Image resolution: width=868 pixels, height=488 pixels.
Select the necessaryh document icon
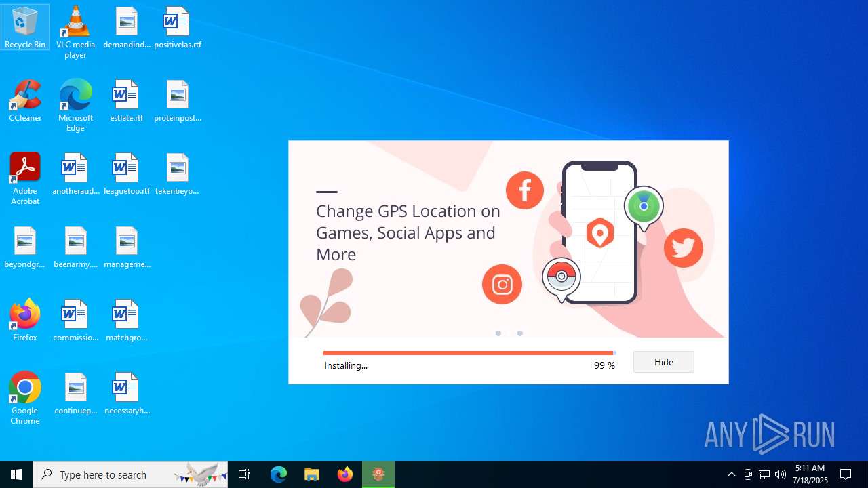tap(127, 394)
